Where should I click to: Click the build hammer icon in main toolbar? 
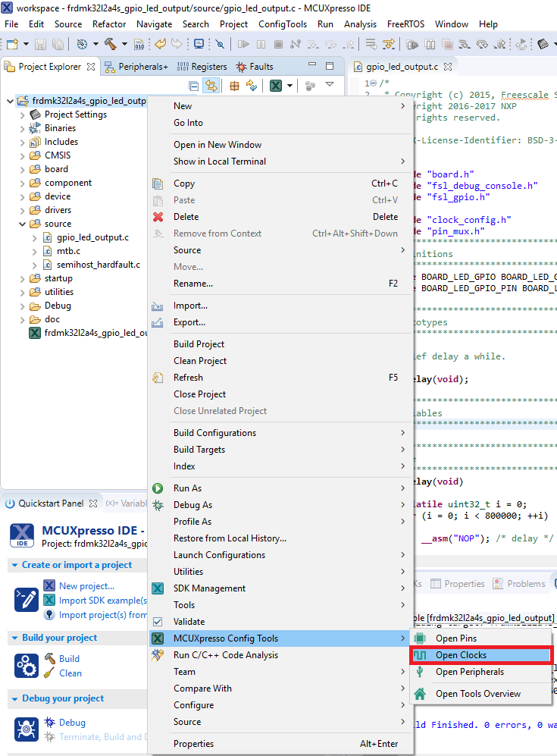coord(110,45)
